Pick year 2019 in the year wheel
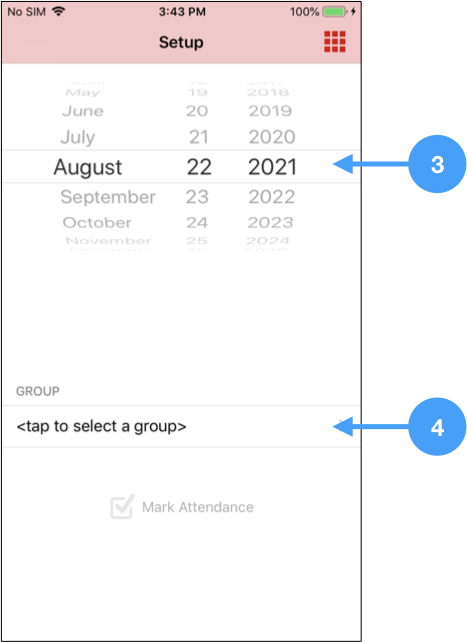The height and width of the screenshot is (642, 467). (x=270, y=111)
